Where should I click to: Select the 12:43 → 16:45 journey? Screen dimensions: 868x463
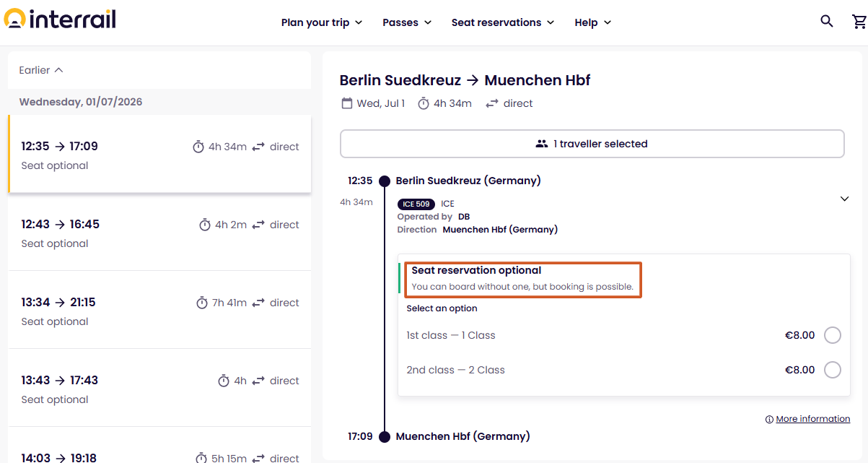point(159,232)
